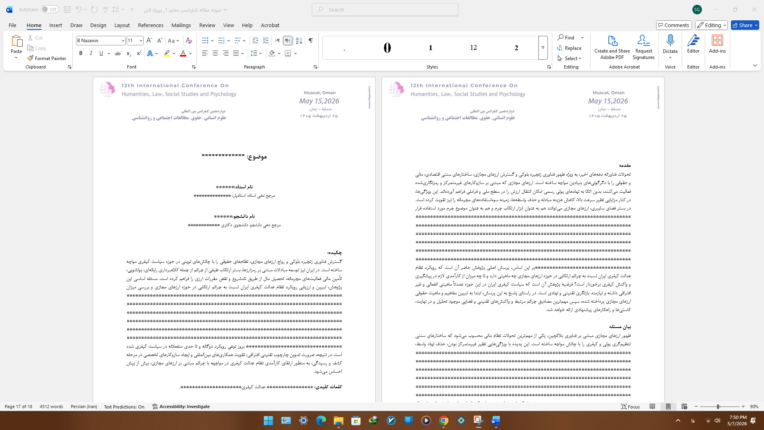764x430 pixels.
Task: Click Accessibility: Investigate in status bar
Action: click(181, 407)
